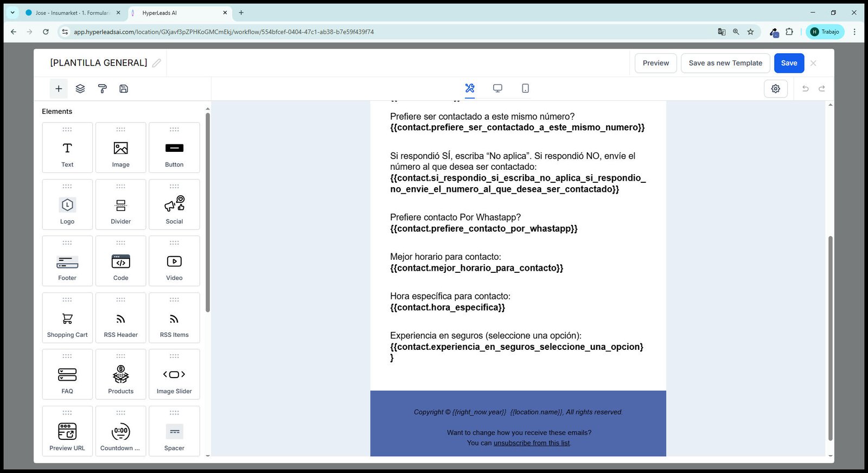The height and width of the screenshot is (473, 868).
Task: Add the Products element
Action: pos(120,374)
